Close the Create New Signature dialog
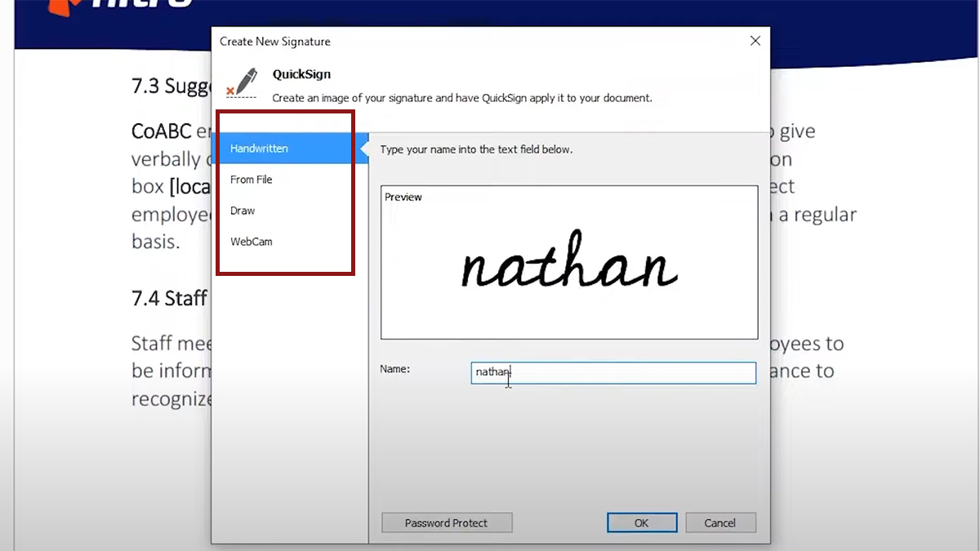980x551 pixels. [755, 41]
